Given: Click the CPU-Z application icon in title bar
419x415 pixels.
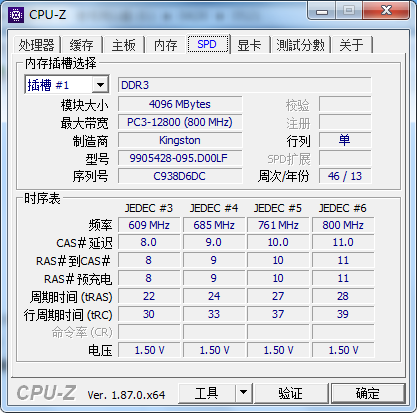Looking at the screenshot, I should tap(16, 15).
